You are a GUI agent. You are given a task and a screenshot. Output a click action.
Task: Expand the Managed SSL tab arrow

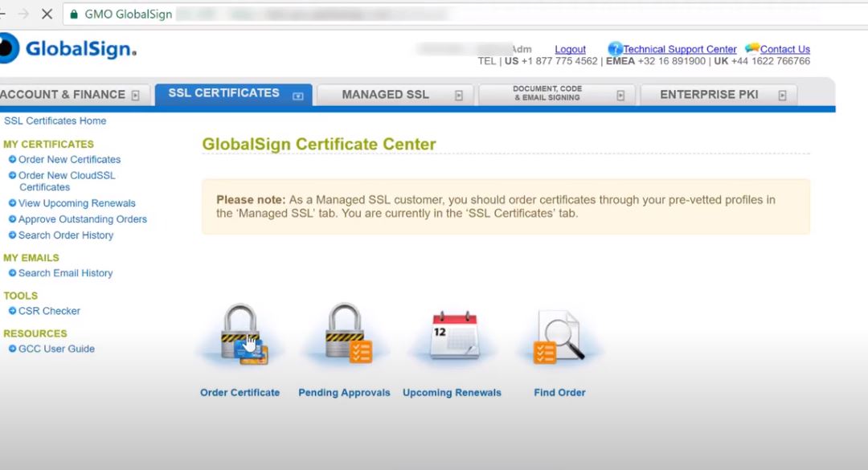click(459, 96)
